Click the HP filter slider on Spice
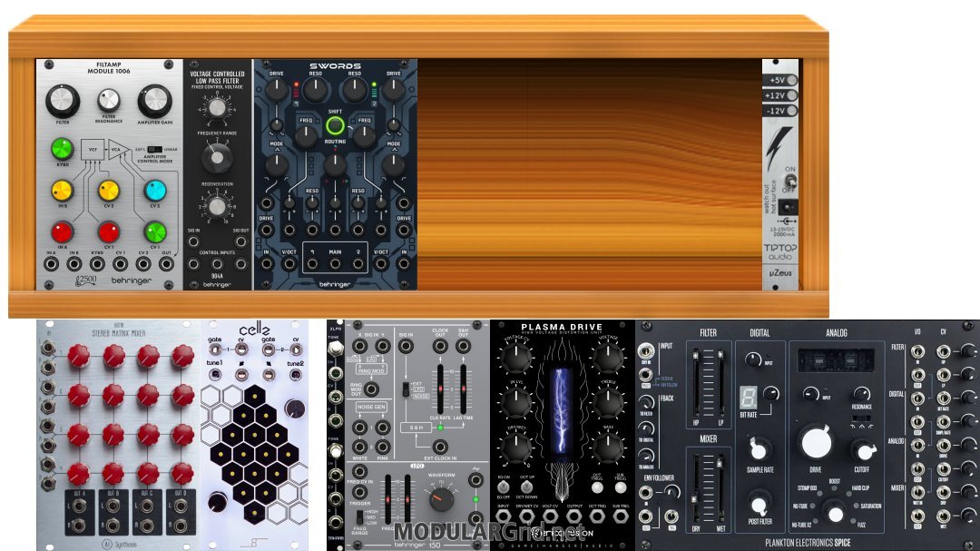The image size is (980, 551). click(x=696, y=383)
